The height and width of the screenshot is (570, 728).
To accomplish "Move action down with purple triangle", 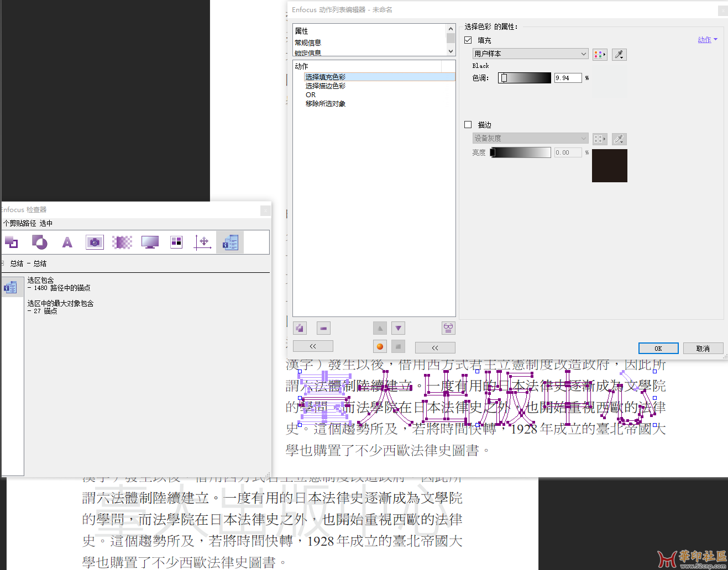I will pyautogui.click(x=398, y=328).
